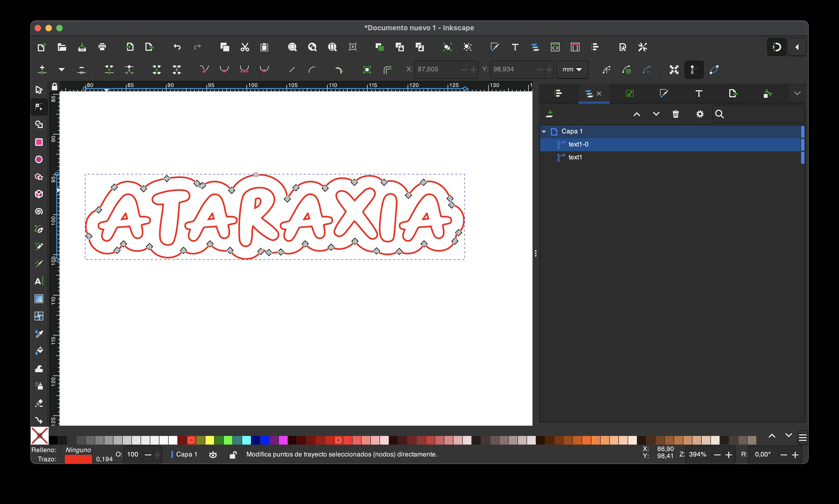839x504 pixels.
Task: Select the Ellipse tool
Action: 39,159
